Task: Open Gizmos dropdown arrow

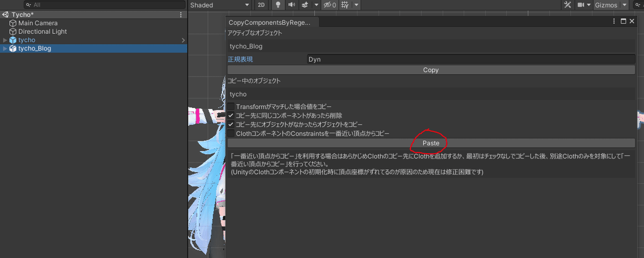Action: (624, 5)
